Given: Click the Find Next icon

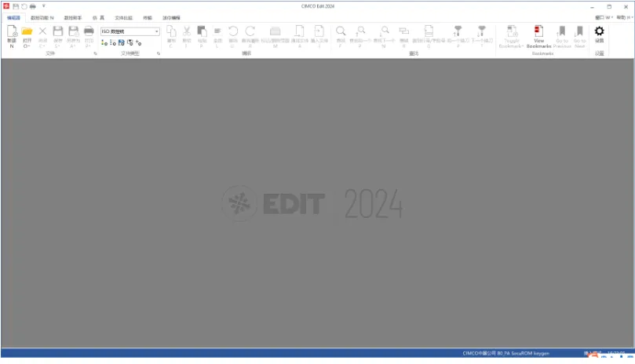Looking at the screenshot, I should coord(384,31).
